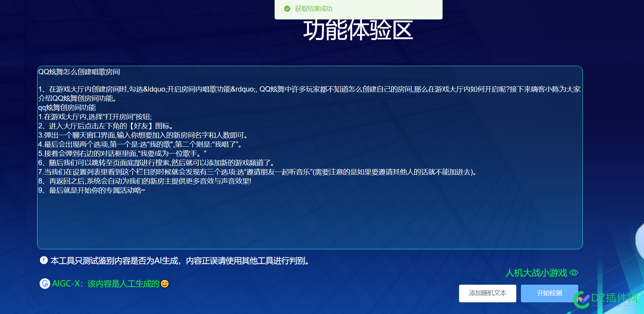Click the eye icon beside 人机大战小游戏
The height and width of the screenshot is (314, 644).
coord(574,273)
